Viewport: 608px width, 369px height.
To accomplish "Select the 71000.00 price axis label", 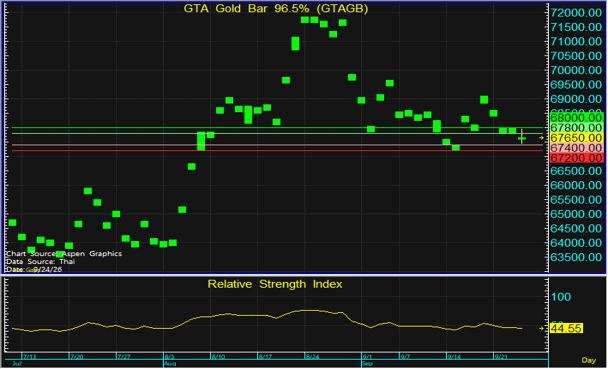I will (576, 41).
